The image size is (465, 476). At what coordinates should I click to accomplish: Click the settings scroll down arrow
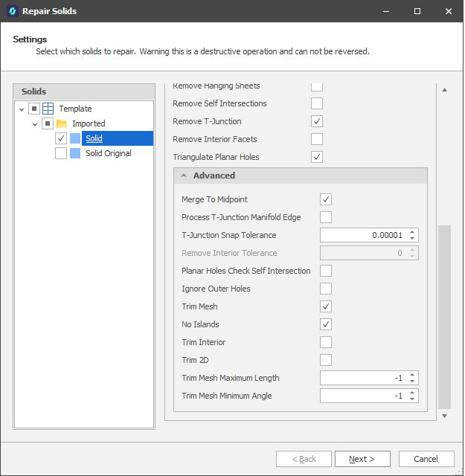[445, 416]
